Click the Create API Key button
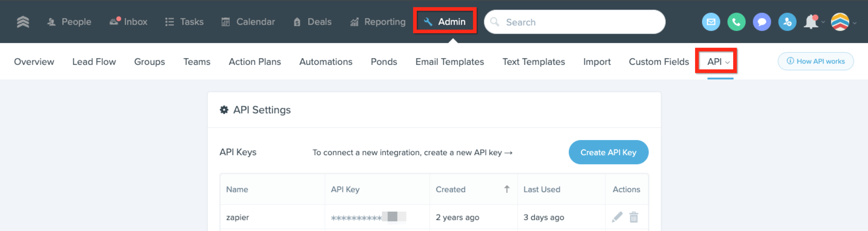Viewport: 868px width, 231px height. point(608,152)
